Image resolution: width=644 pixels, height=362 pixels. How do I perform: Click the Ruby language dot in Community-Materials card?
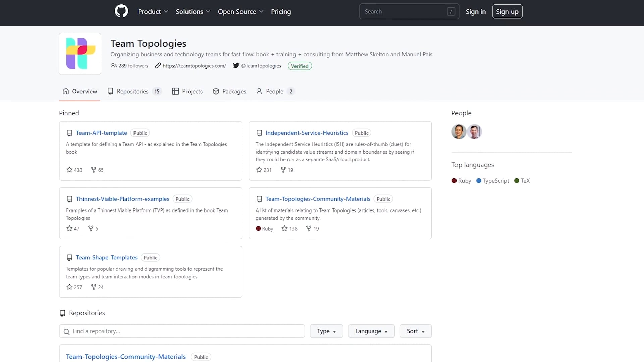pos(258,229)
